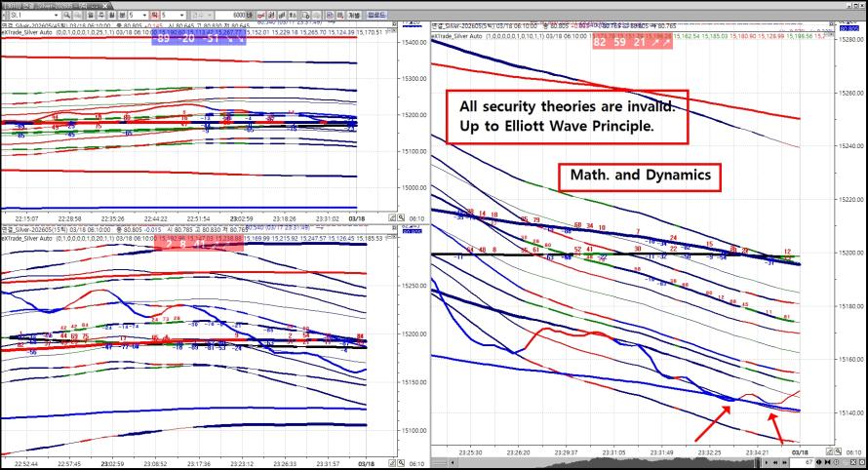Click the draw icon under the bottom-left chart
This screenshot has height=470, width=868.
coord(392,463)
